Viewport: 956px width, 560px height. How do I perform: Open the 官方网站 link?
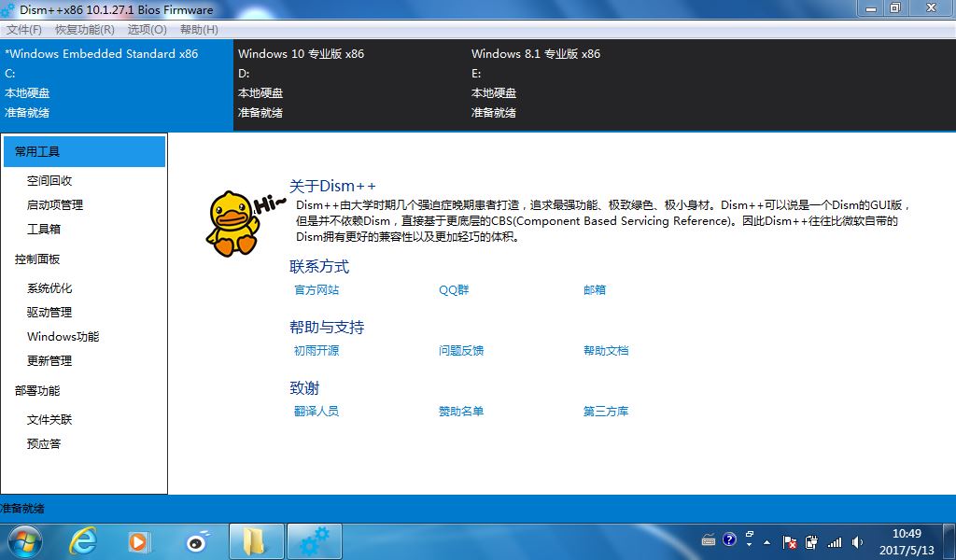(316, 290)
